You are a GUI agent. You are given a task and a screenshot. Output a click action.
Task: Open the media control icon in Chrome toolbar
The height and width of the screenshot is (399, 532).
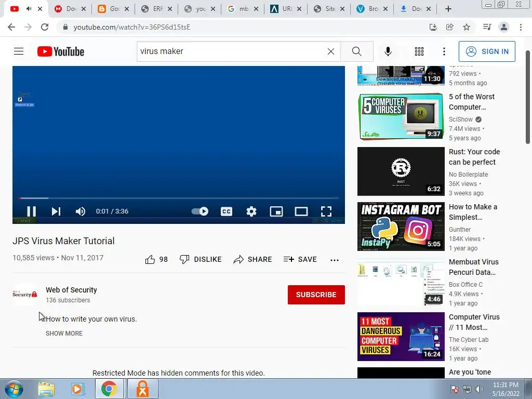[487, 27]
